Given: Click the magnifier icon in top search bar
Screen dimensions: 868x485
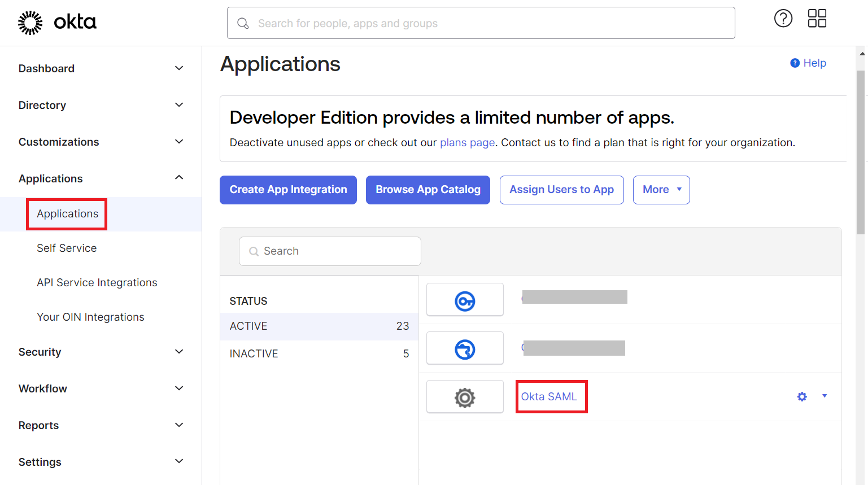Looking at the screenshot, I should pyautogui.click(x=243, y=23).
